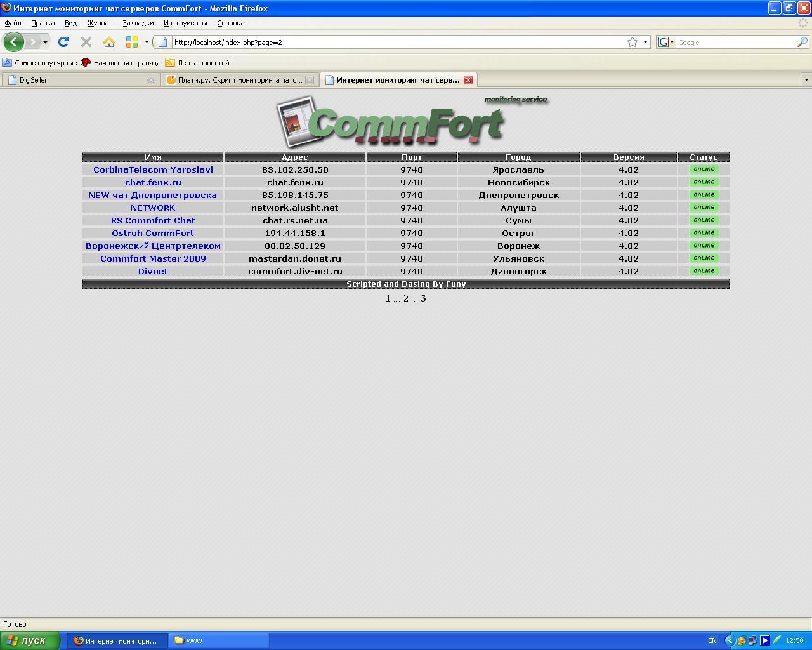
Task: Bookmark page with the star icon
Action: pos(632,43)
